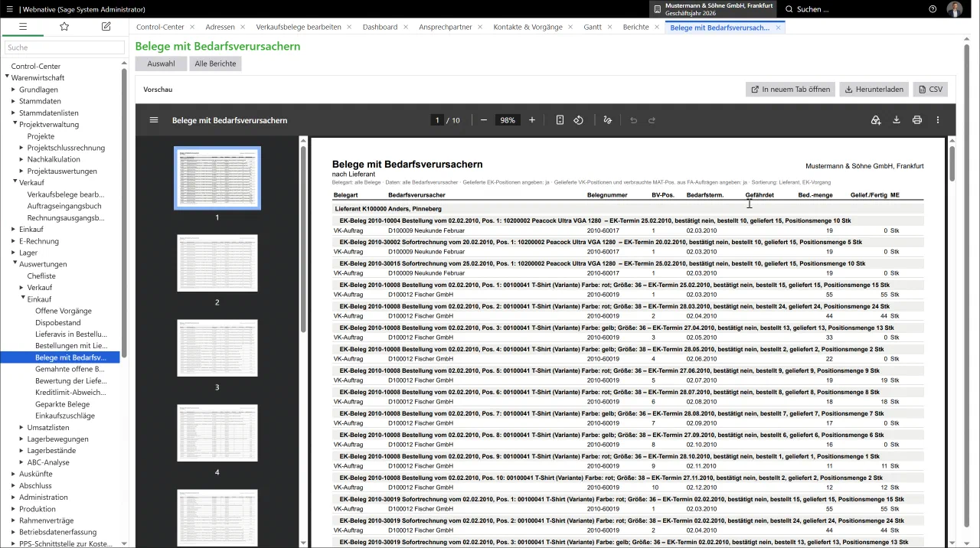Switch to navigation list view icon
Viewport: 980px width, 548px height.
23,26
